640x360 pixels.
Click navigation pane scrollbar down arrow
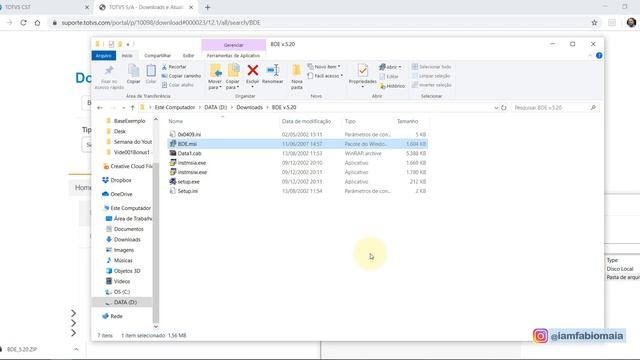pos(156,326)
